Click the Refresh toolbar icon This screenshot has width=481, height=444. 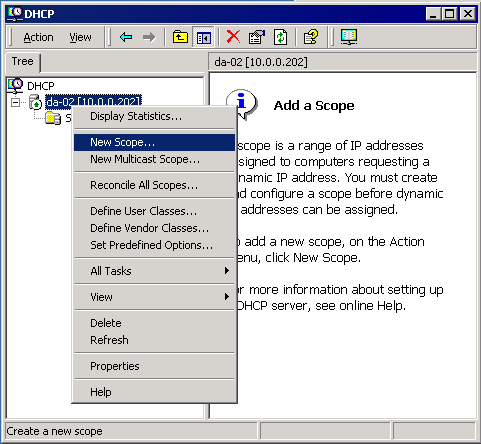point(280,37)
